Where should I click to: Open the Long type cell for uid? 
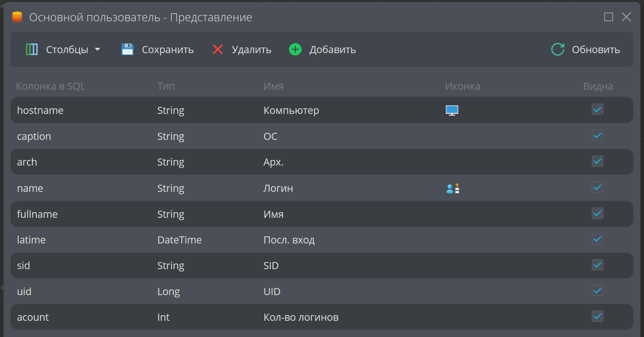[x=168, y=292]
